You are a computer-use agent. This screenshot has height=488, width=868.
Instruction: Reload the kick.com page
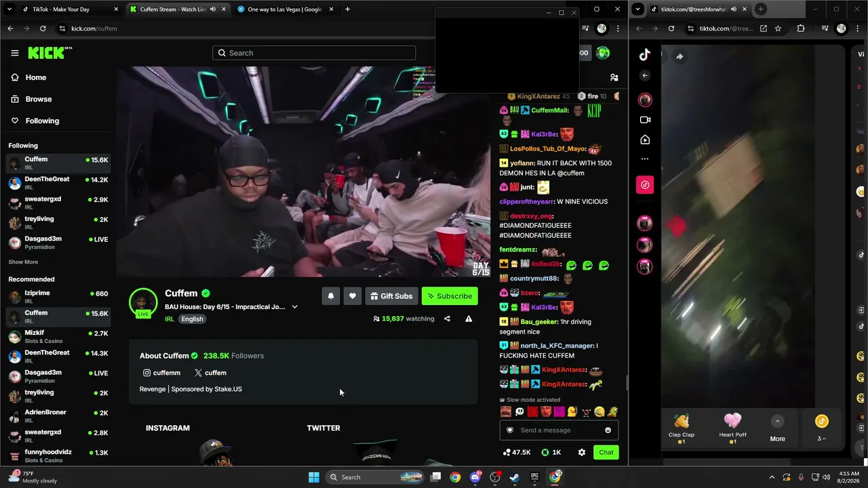point(43,28)
